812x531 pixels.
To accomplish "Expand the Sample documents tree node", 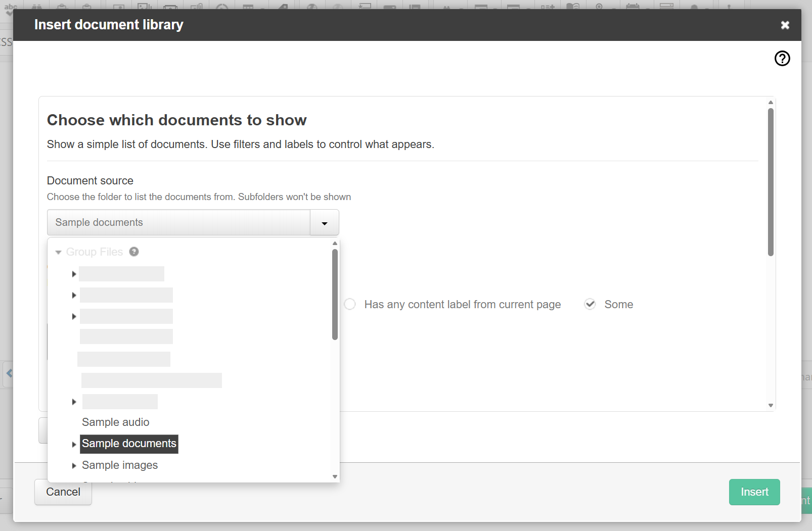I will coord(74,444).
